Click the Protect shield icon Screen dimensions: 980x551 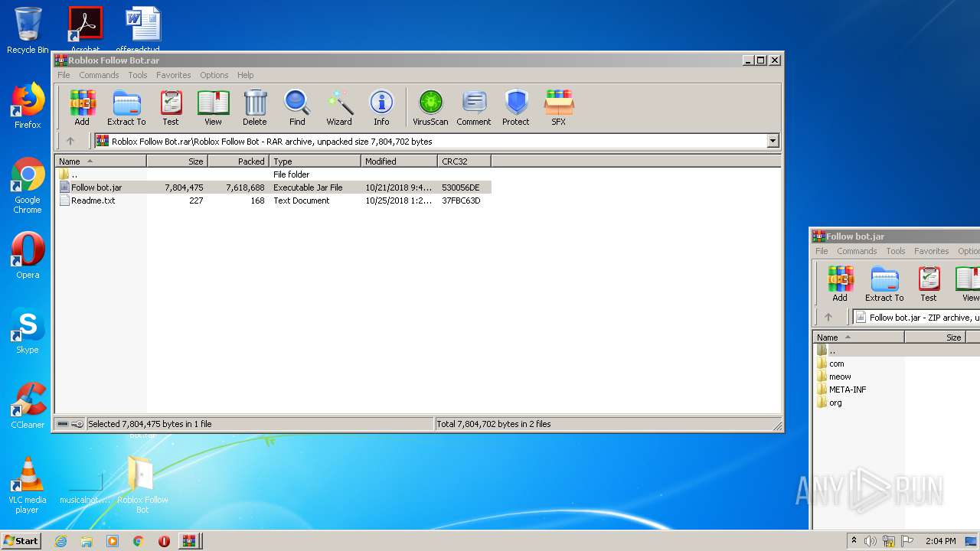click(x=516, y=107)
